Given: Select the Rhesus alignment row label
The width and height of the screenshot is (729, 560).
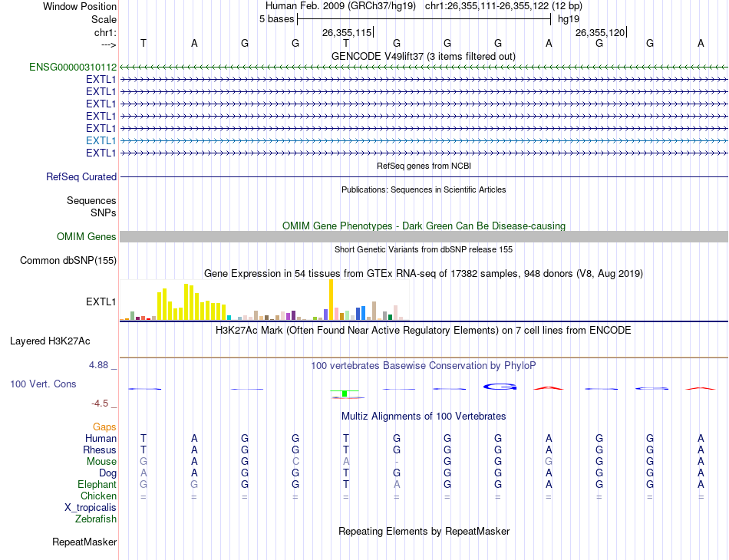Looking at the screenshot, I should coord(100,450).
